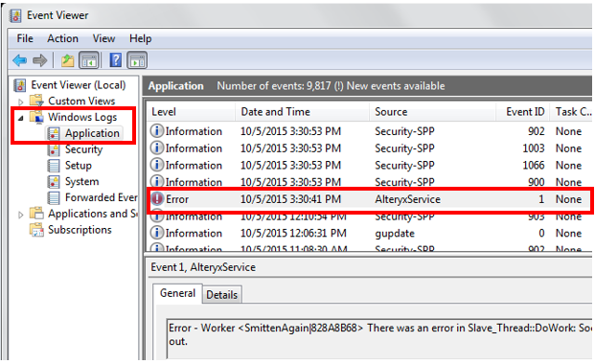This screenshot has height=364, width=595.
Task: Click the red Error icon in AlteryxService row
Action: point(157,199)
